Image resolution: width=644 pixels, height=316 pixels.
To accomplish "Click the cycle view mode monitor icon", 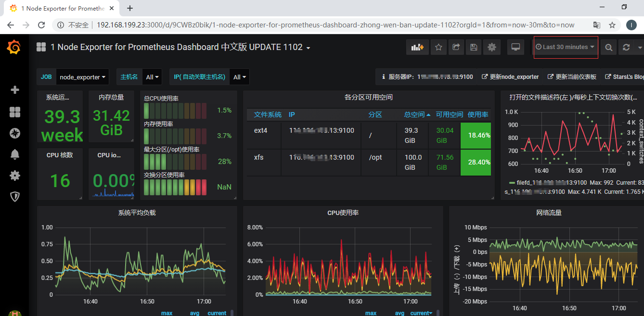I will click(516, 47).
